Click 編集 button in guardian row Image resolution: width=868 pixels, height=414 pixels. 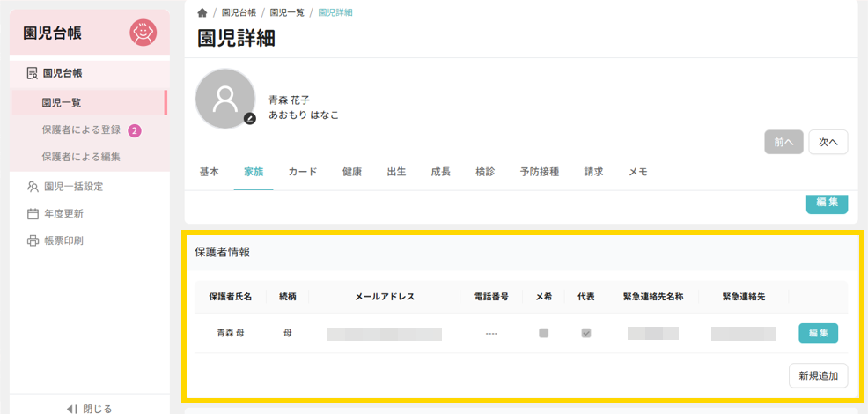[818, 333]
